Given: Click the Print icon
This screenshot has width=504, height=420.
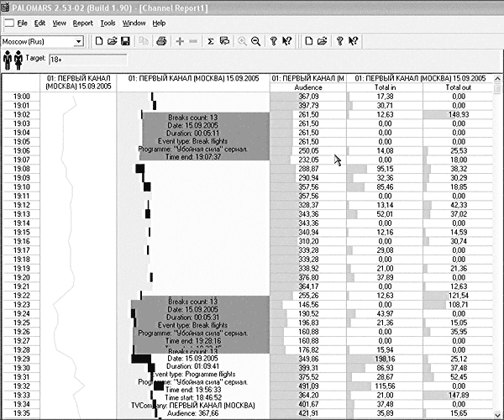Looking at the screenshot, I should [x=161, y=41].
